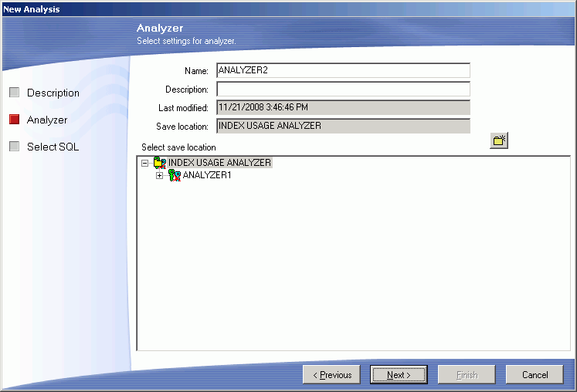
Task: Click the Select save location label
Action: coord(178,147)
